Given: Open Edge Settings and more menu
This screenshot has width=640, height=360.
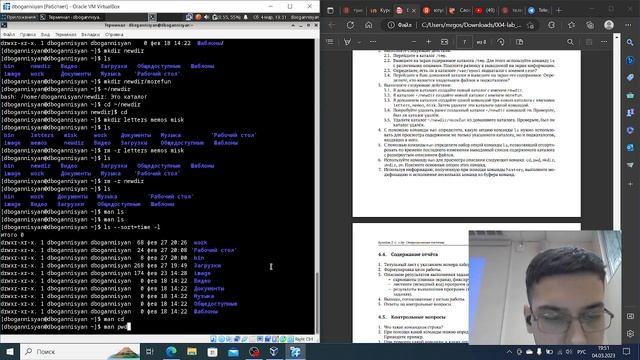Looking at the screenshot, I should (628, 25).
